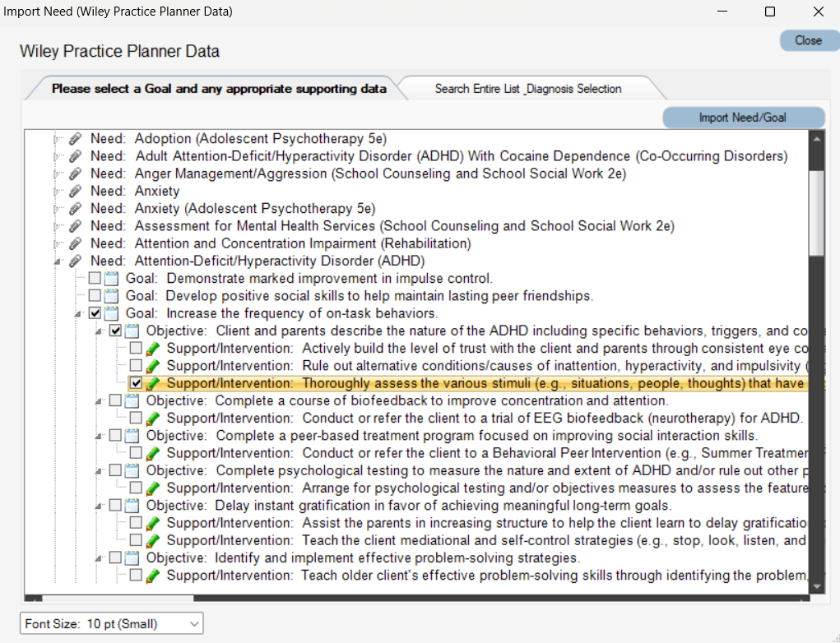
Task: Click the paperclip icon next to Anger Management/Aggression
Action: [x=75, y=173]
